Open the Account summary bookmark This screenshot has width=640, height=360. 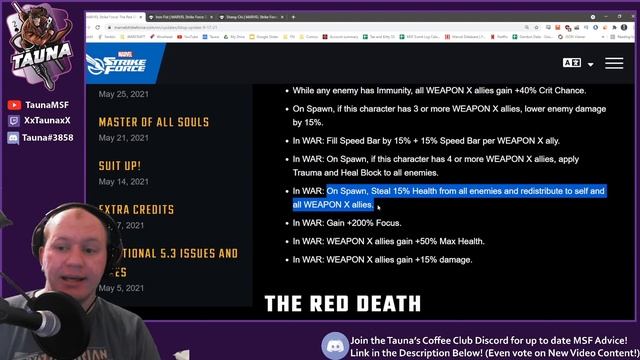[340, 37]
